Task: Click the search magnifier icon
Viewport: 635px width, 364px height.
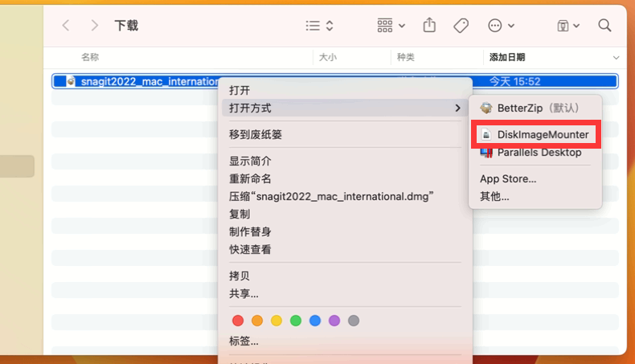Action: click(x=604, y=26)
